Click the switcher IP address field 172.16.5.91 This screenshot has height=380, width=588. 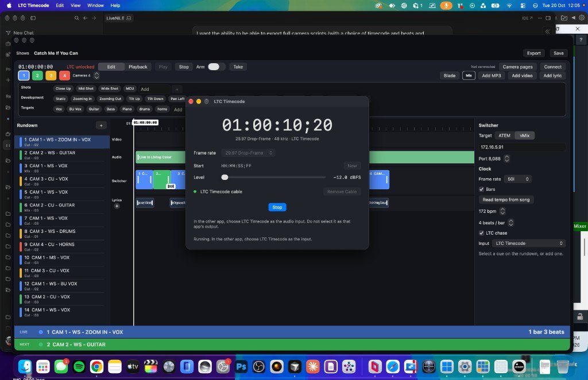(522, 147)
